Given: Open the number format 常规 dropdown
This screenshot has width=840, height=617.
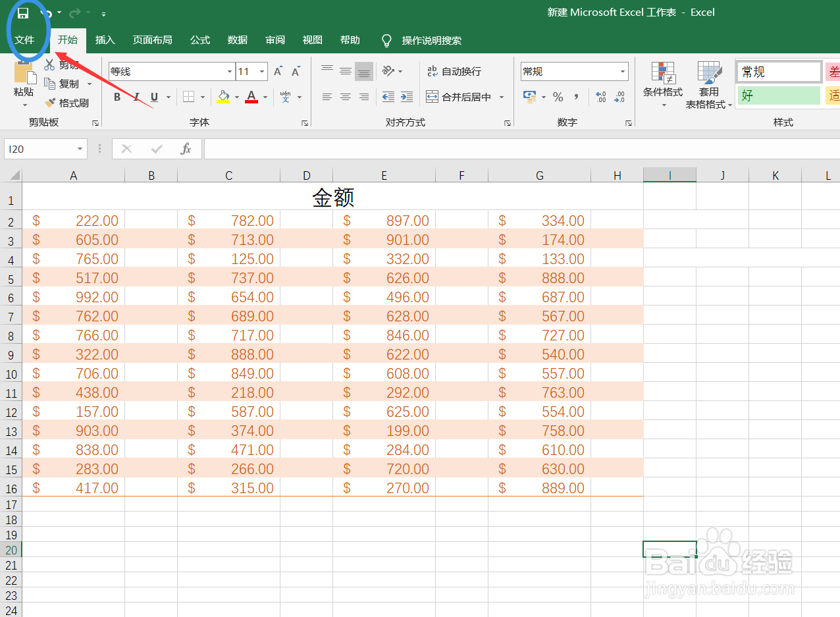Looking at the screenshot, I should pos(623,71).
